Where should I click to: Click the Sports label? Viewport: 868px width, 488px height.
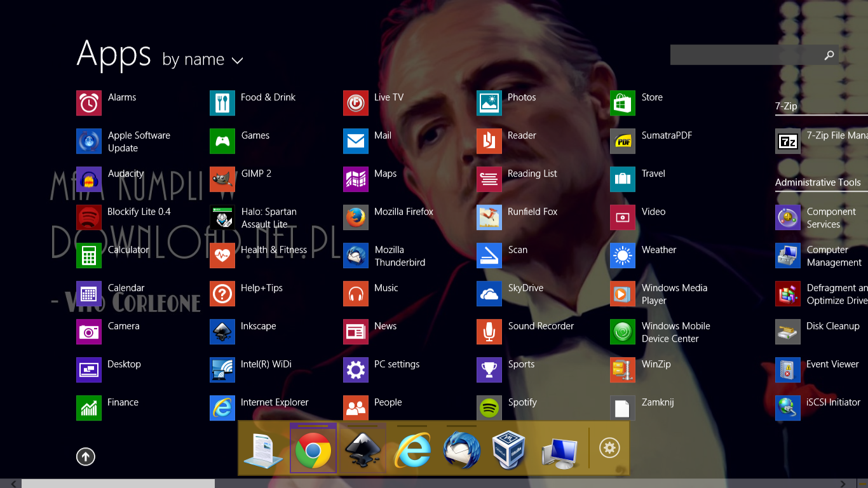[521, 364]
